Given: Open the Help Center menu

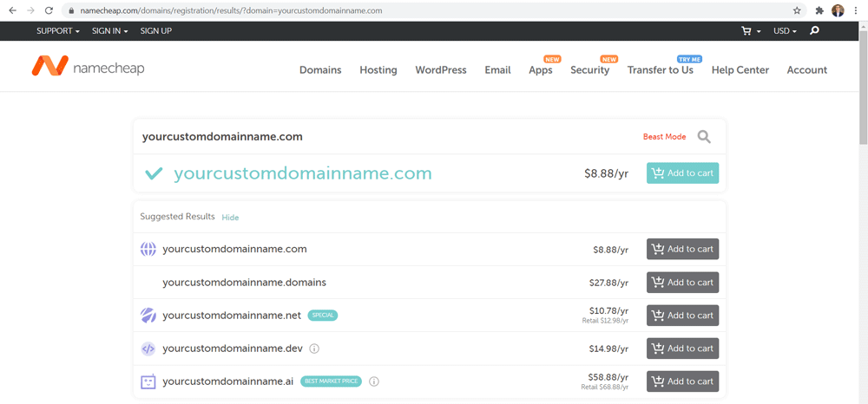Looking at the screenshot, I should point(740,70).
